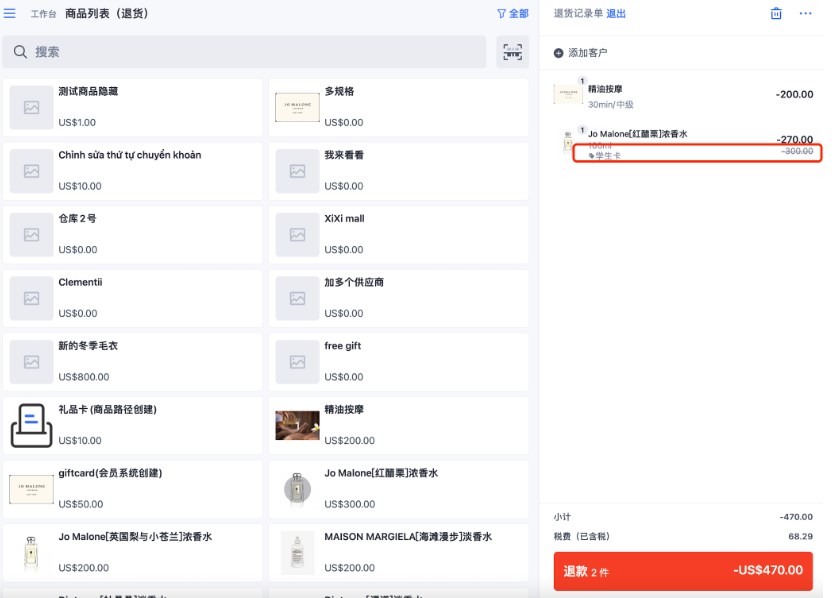Select product 新的冬季毛衣
Viewport: 832px width, 598px height.
[133, 362]
